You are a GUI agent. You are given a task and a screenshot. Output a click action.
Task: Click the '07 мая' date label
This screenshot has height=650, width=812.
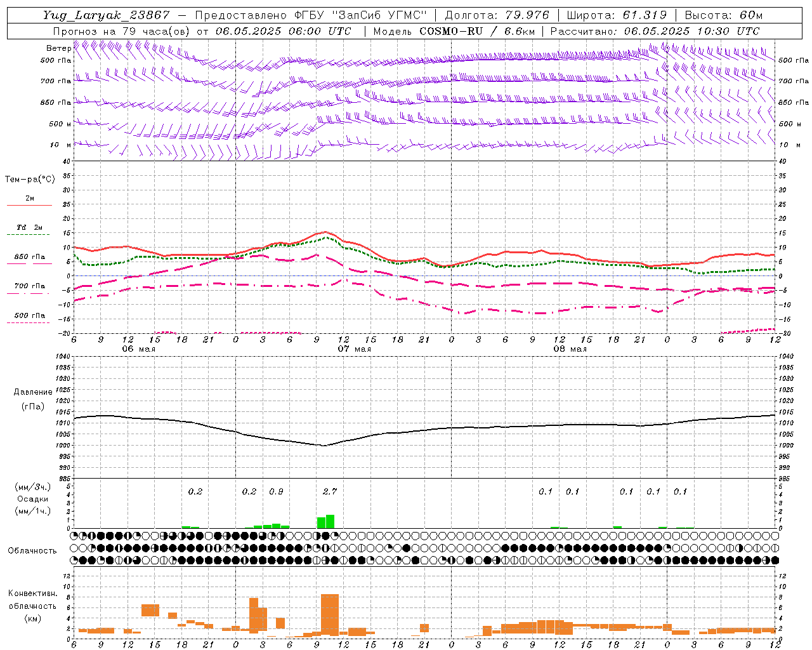point(355,349)
